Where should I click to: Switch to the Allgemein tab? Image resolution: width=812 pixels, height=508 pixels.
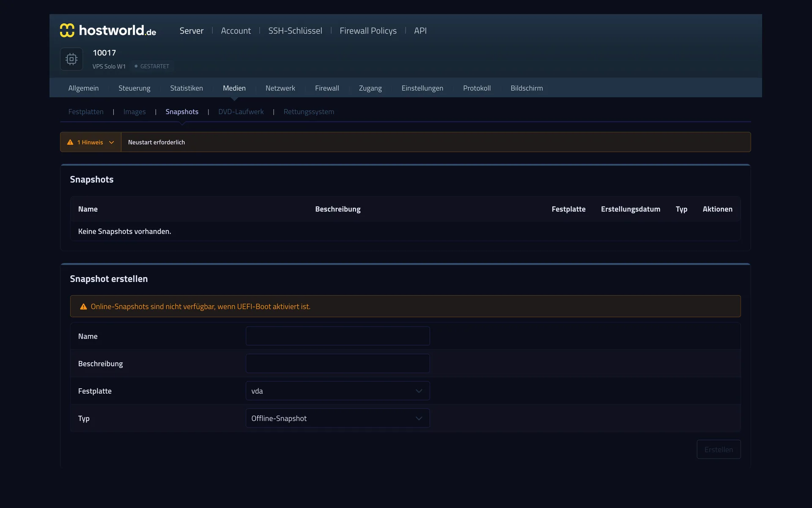pyautogui.click(x=83, y=88)
